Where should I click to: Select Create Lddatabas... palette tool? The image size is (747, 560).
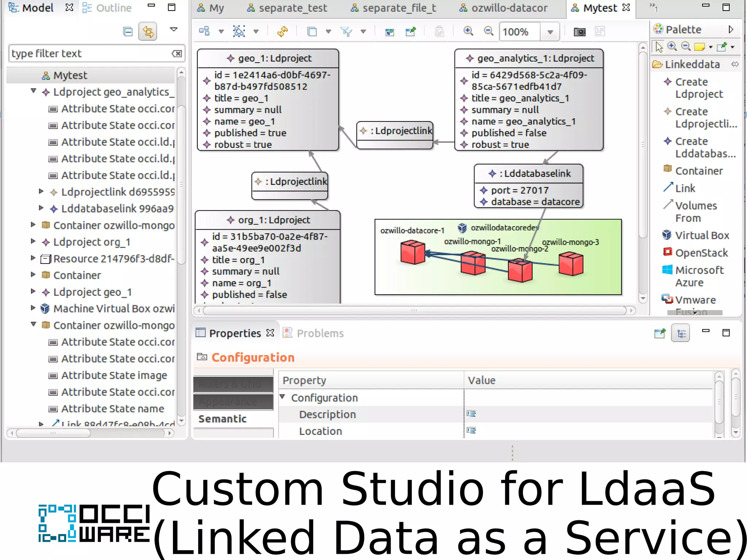coord(700,147)
